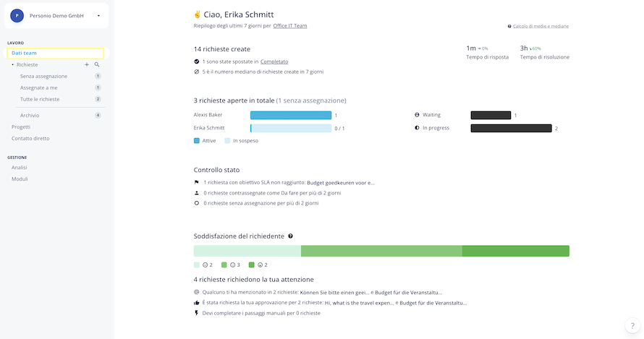Open Analisi in the Gestione section
Viewport: 644px width, 339px height.
click(20, 168)
